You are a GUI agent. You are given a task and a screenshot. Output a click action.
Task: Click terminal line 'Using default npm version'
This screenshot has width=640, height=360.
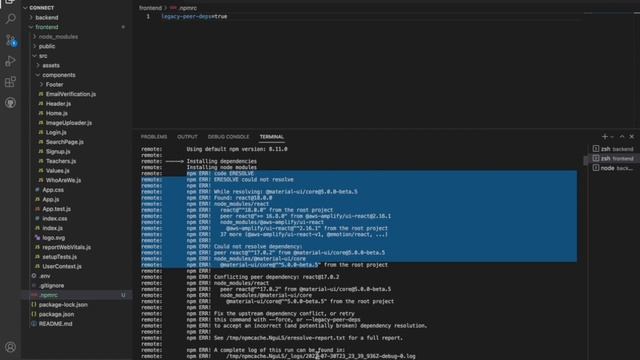pos(237,149)
